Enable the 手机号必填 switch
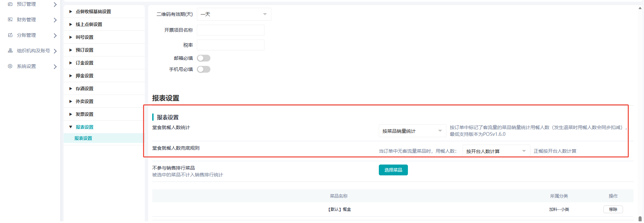This screenshot has width=644, height=223. 204,69
